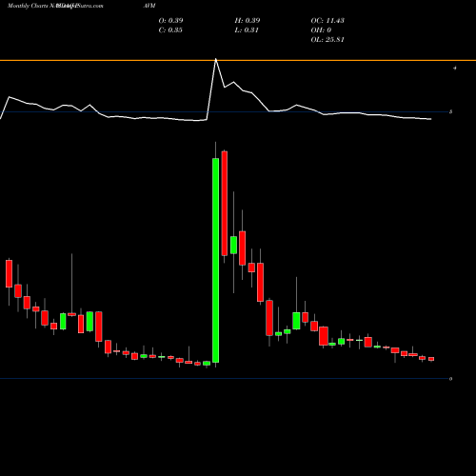Click the first red candlestick on the left
476x476 pixels.
click(9, 273)
